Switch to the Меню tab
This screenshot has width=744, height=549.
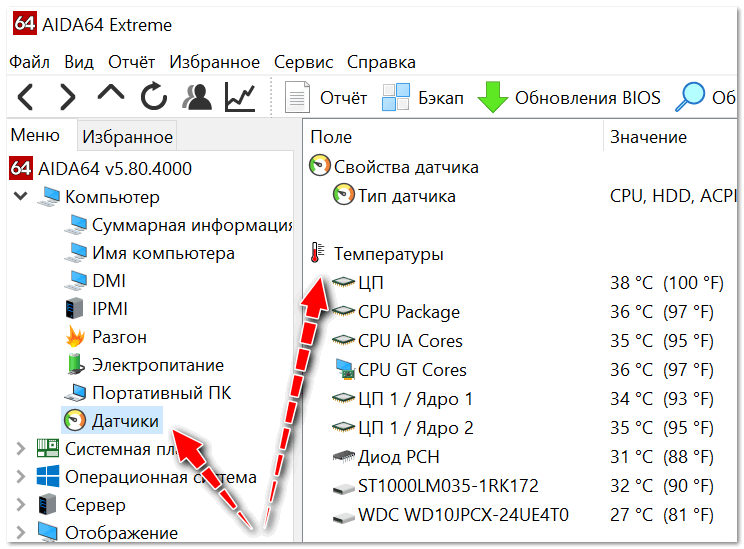point(35,135)
